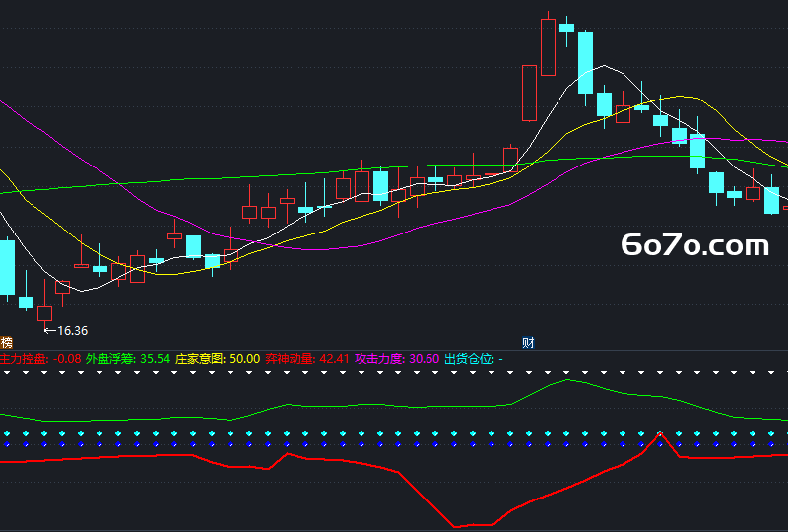This screenshot has width=788, height=532.
Task: Click the peak of the green indicator line
Action: 567,380
